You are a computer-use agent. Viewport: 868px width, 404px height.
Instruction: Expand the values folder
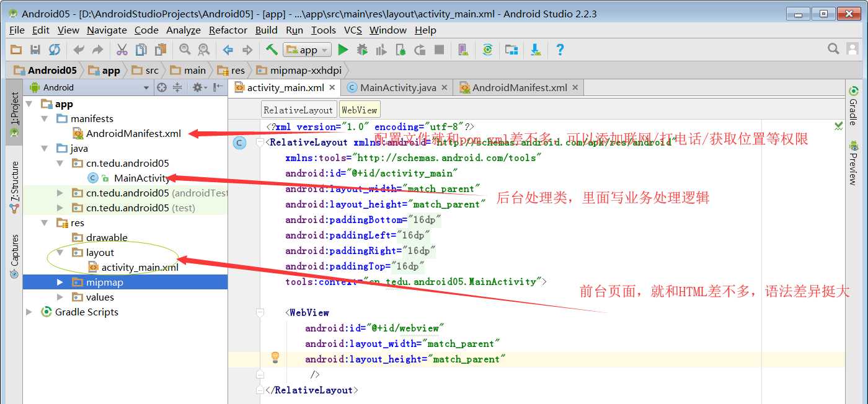[60, 297]
